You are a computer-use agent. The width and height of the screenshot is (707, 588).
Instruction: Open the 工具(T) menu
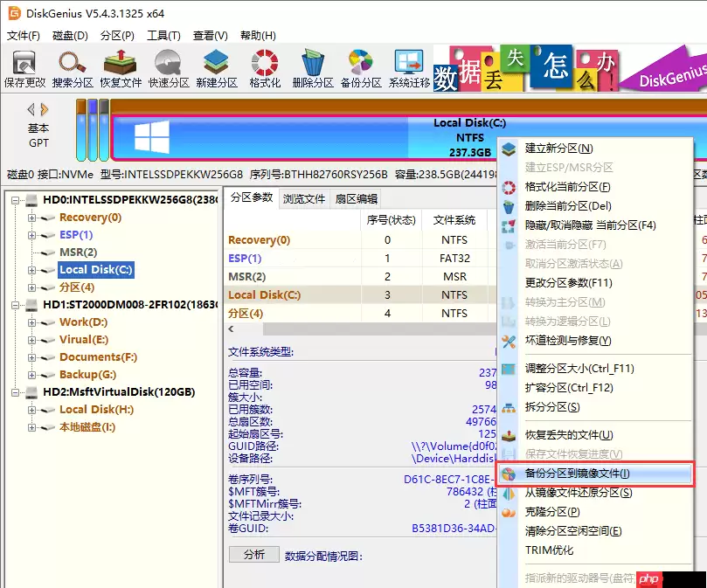[163, 35]
